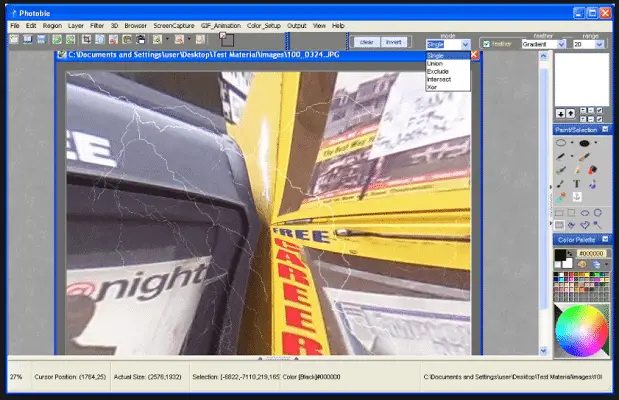Screen dimensions: 619x400
Task: Open the Region menu
Action: (52, 26)
